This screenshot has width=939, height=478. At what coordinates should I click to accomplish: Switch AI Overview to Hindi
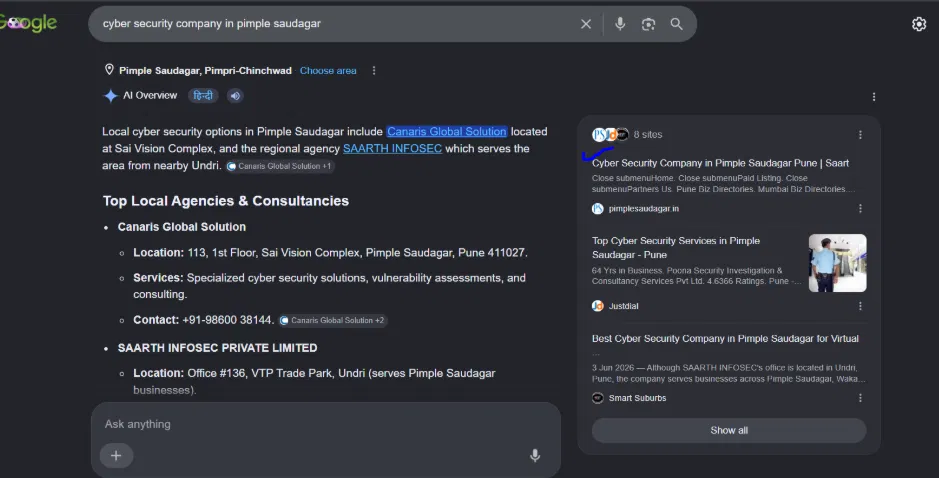[x=203, y=96]
